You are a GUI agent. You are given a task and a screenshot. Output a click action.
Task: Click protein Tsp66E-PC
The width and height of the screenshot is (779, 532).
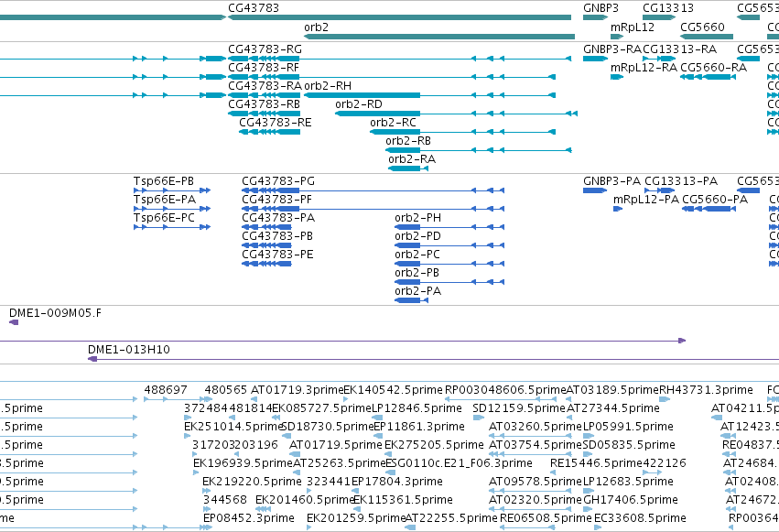click(164, 218)
